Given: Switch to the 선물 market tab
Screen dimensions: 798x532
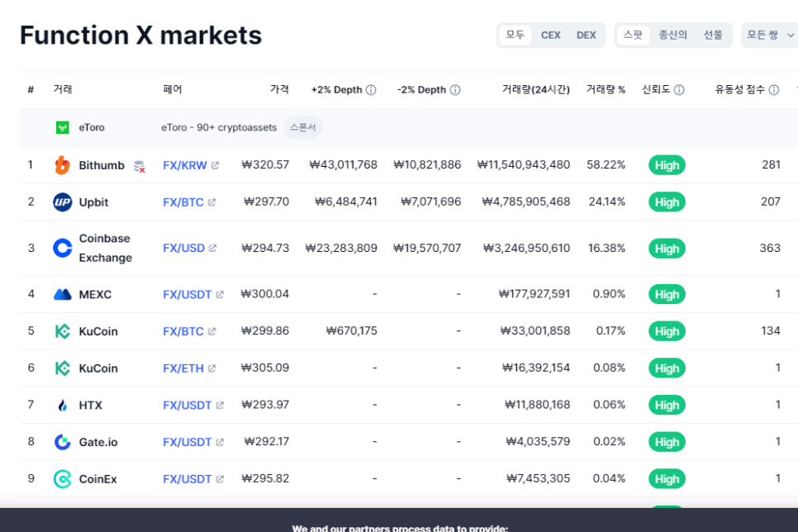Looking at the screenshot, I should (x=713, y=36).
